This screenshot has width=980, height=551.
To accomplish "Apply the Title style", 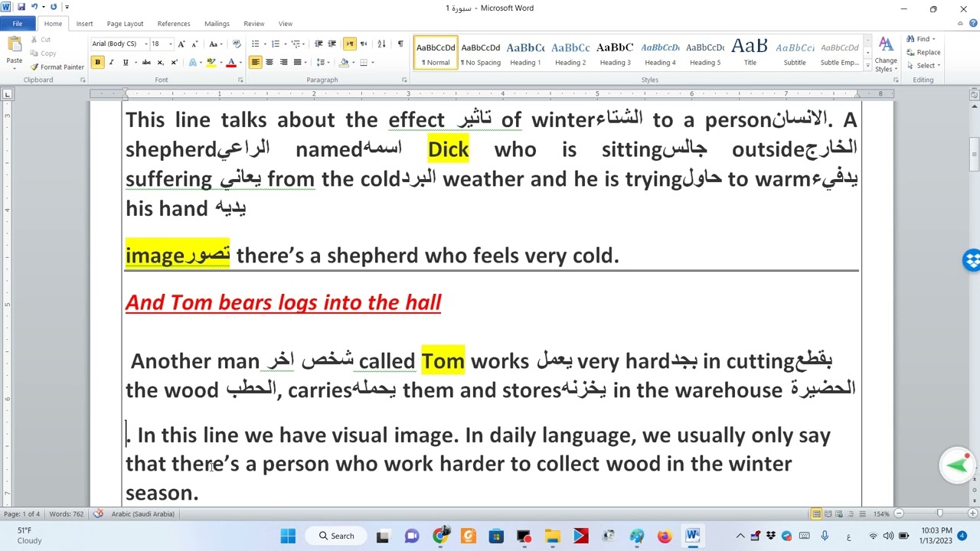I will pyautogui.click(x=750, y=52).
